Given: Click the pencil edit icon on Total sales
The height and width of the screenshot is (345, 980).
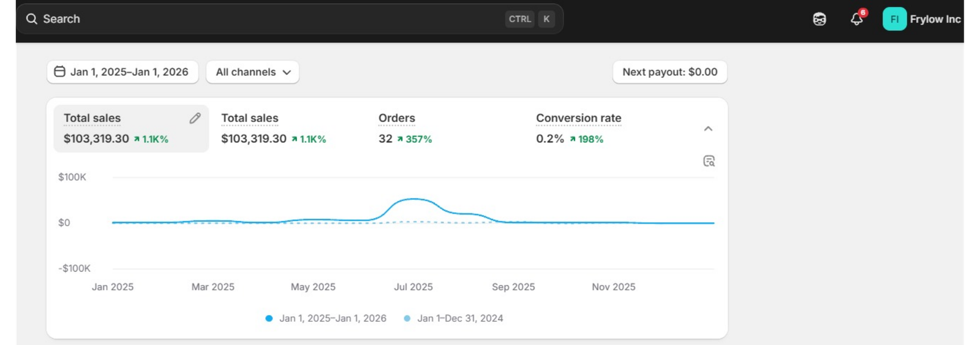Looking at the screenshot, I should pos(195,118).
